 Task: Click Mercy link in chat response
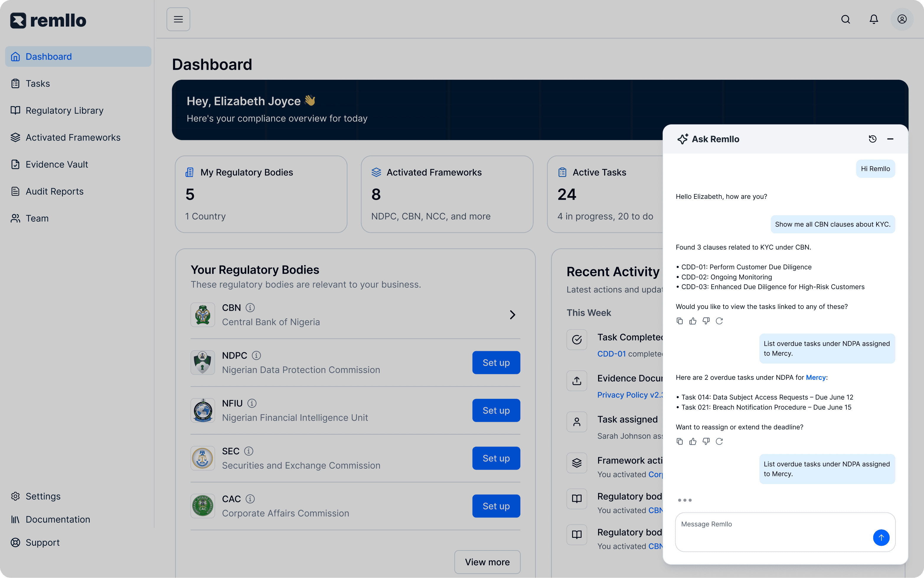point(816,377)
